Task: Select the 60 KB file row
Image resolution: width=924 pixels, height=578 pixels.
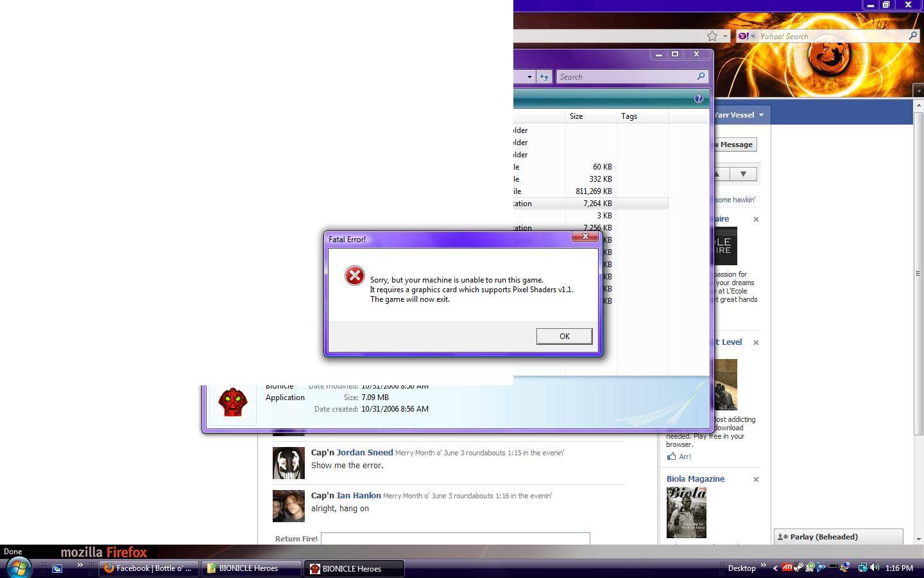Action: (x=590, y=167)
